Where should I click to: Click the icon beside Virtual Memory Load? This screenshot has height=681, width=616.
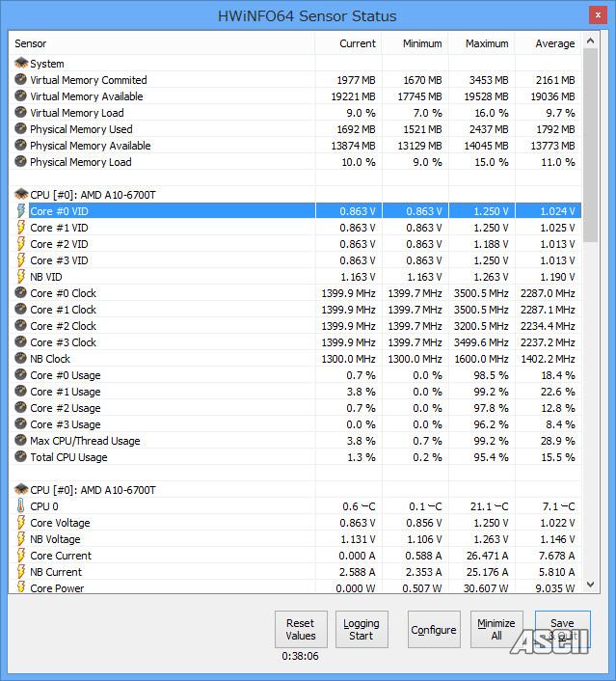coord(20,113)
